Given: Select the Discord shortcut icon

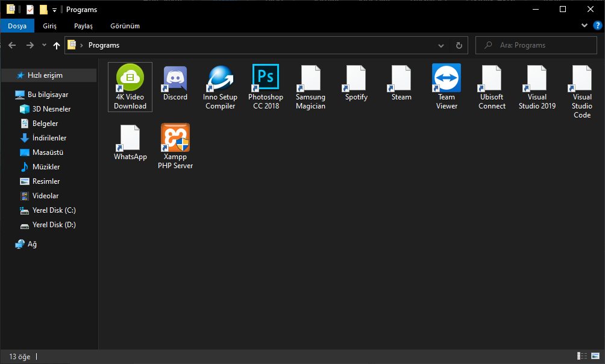Looking at the screenshot, I should [175, 78].
